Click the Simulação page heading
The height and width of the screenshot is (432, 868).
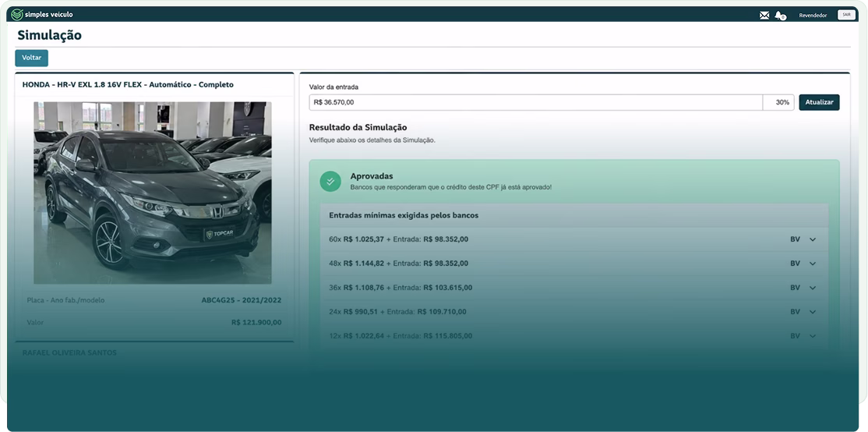point(49,35)
